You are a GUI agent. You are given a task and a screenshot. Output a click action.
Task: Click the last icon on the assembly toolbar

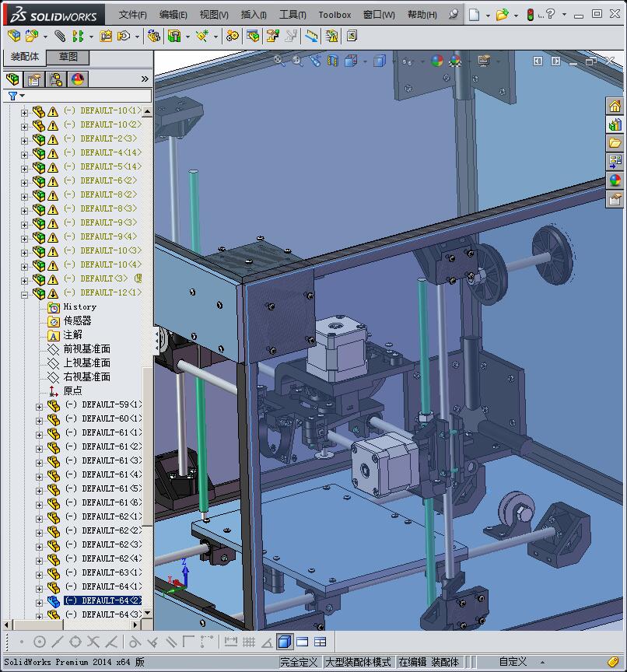pyautogui.click(x=352, y=36)
